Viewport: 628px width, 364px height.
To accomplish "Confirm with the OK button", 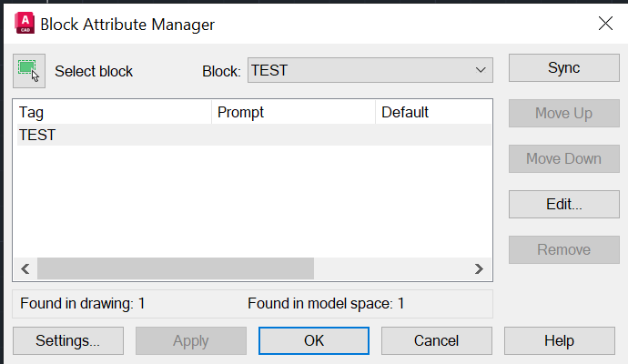I will pos(313,341).
